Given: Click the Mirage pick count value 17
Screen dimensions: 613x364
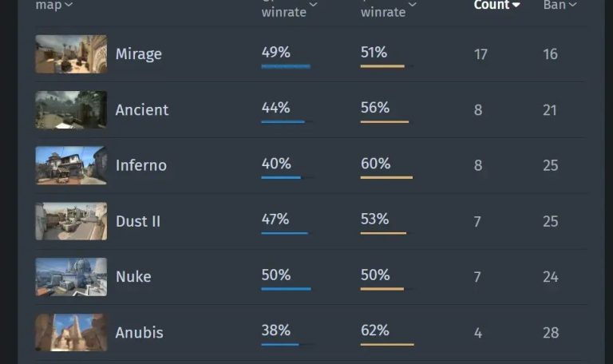Looking at the screenshot, I should click(x=481, y=54).
